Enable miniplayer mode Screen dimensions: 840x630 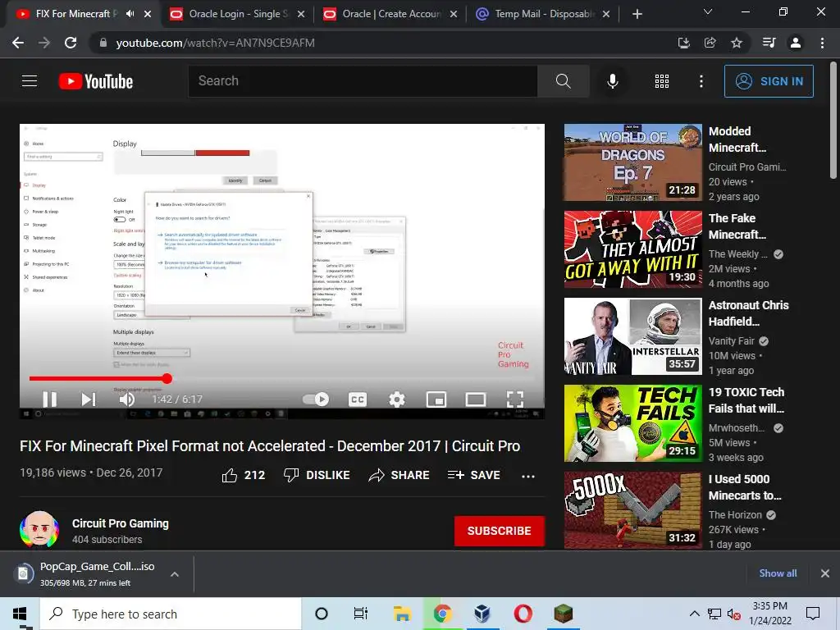pos(436,399)
